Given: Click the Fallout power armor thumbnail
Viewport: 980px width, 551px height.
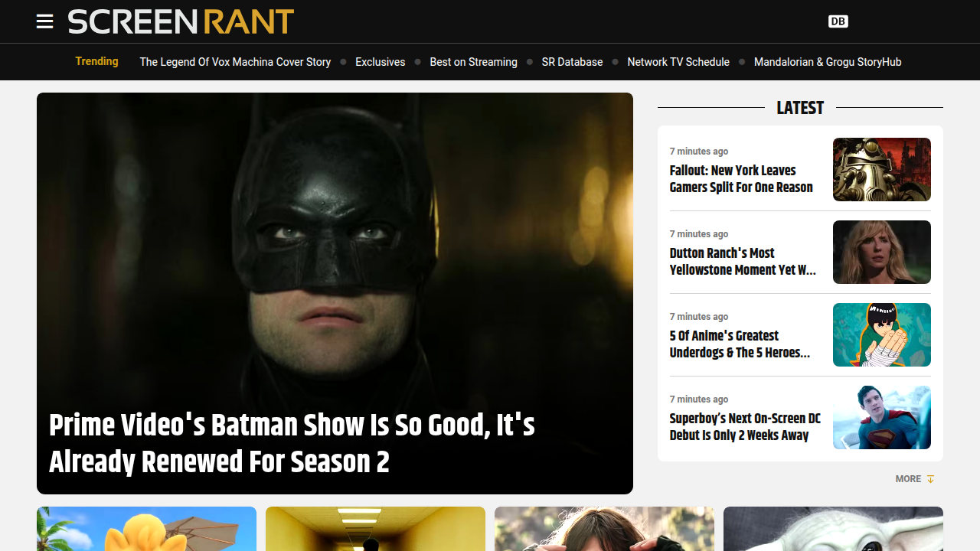Looking at the screenshot, I should tap(882, 169).
